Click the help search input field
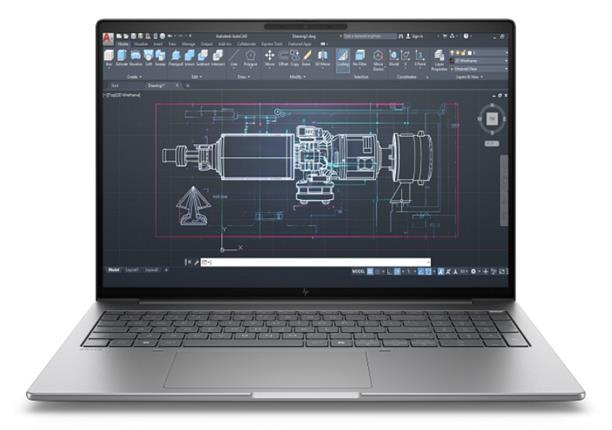The width and height of the screenshot is (612, 430). point(370,36)
